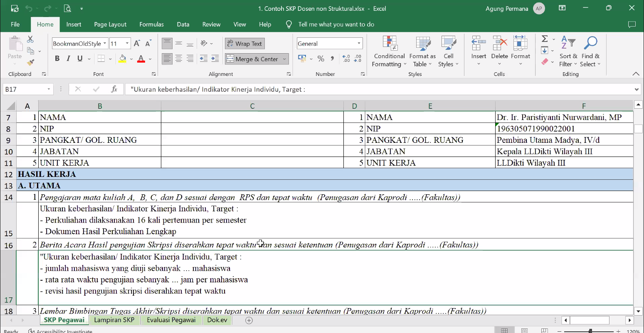Select the Bold formatting icon
644x333 pixels.
(x=57, y=58)
